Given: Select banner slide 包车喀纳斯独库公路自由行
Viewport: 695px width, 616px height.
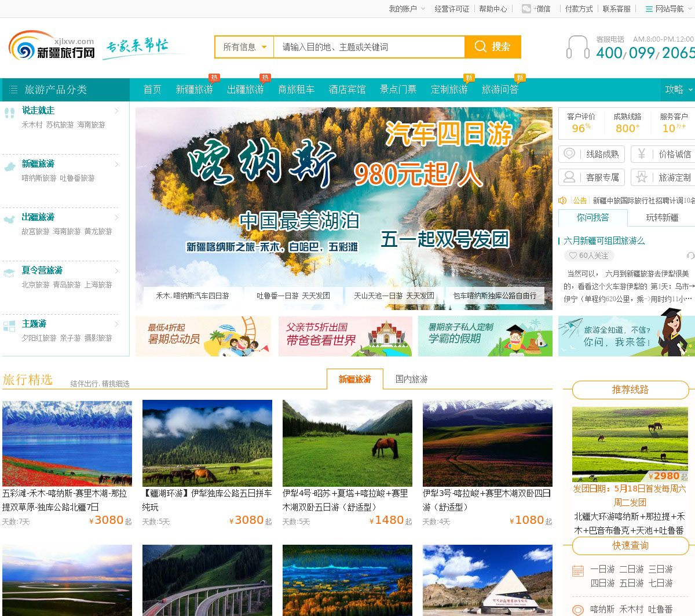Looking at the screenshot, I should point(495,296).
